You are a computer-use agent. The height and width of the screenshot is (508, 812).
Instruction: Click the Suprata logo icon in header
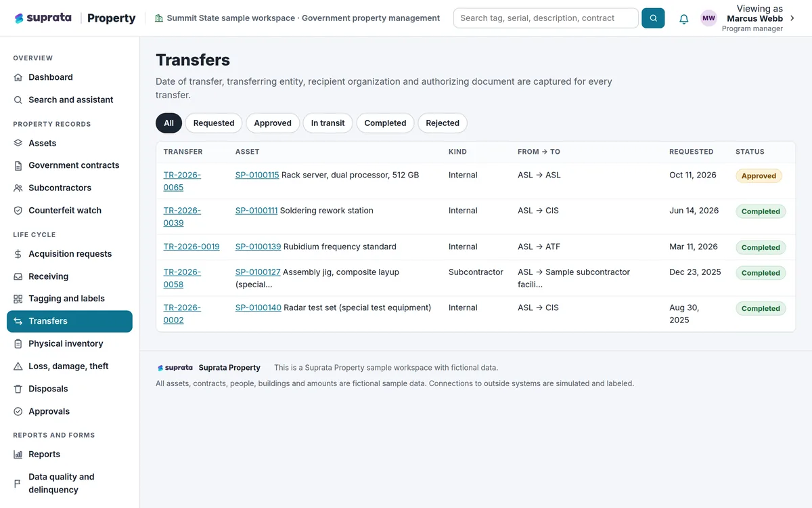(19, 18)
